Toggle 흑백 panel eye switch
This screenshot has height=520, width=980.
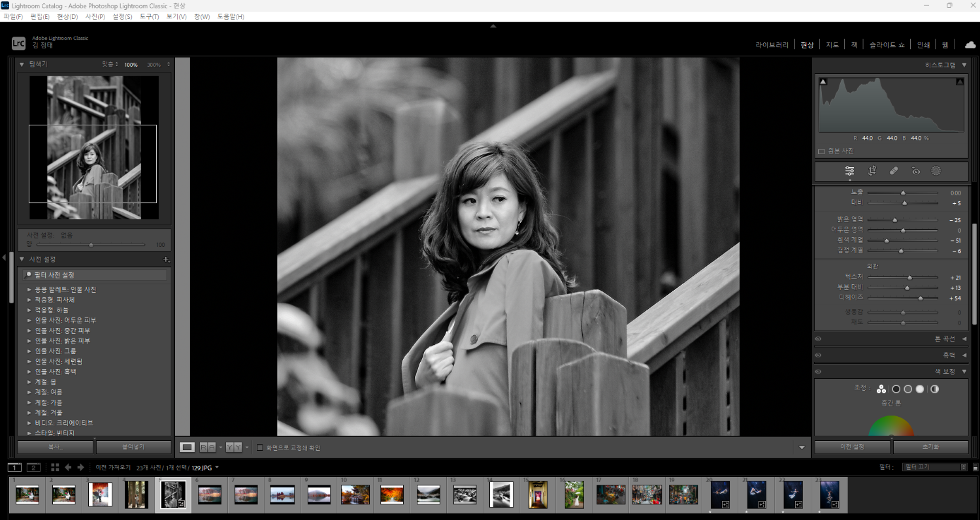(818, 355)
